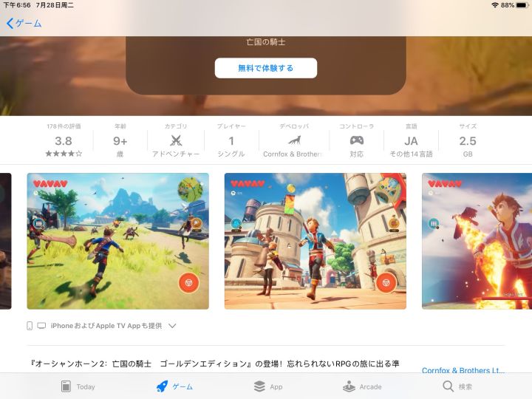
Task: Tap the 178件の評価 rating count label
Action: [64, 126]
